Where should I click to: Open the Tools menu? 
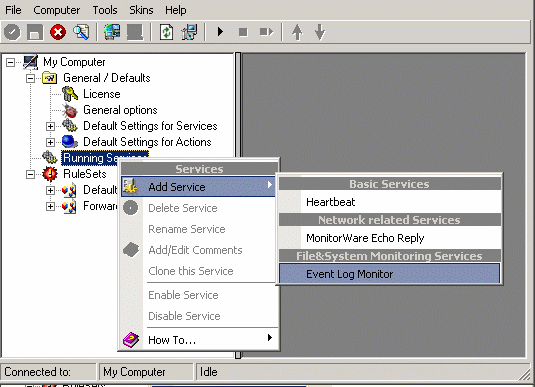(x=105, y=10)
